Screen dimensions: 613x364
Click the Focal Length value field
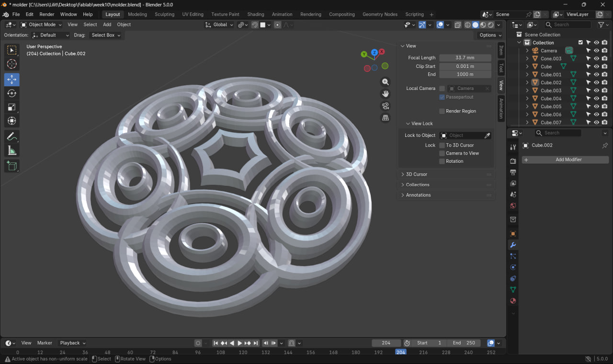click(x=465, y=58)
